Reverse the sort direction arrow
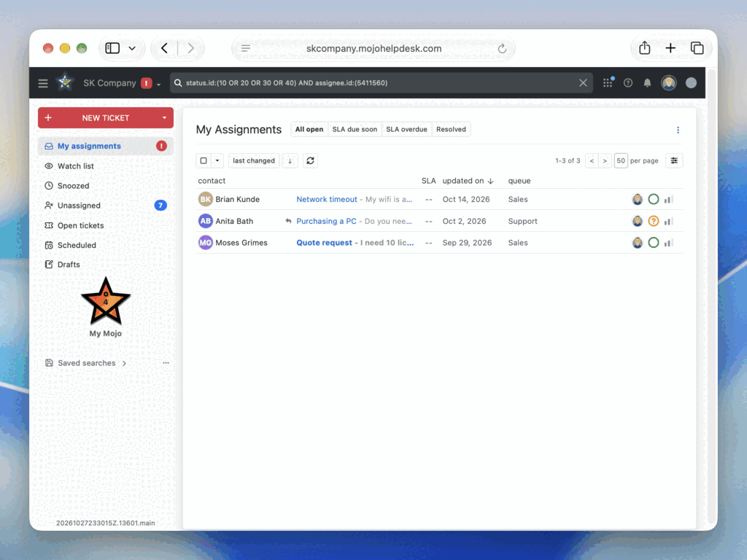Viewport: 747px width, 560px height. [x=290, y=161]
